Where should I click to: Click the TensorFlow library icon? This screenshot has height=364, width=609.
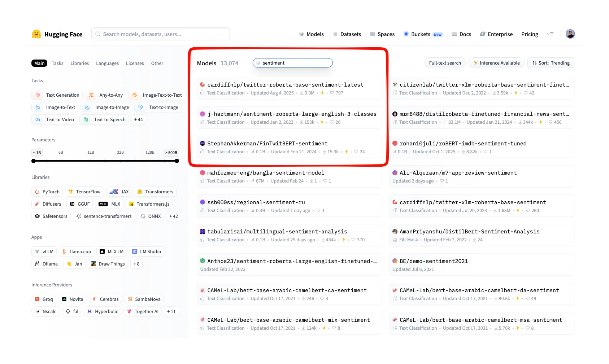71,192
